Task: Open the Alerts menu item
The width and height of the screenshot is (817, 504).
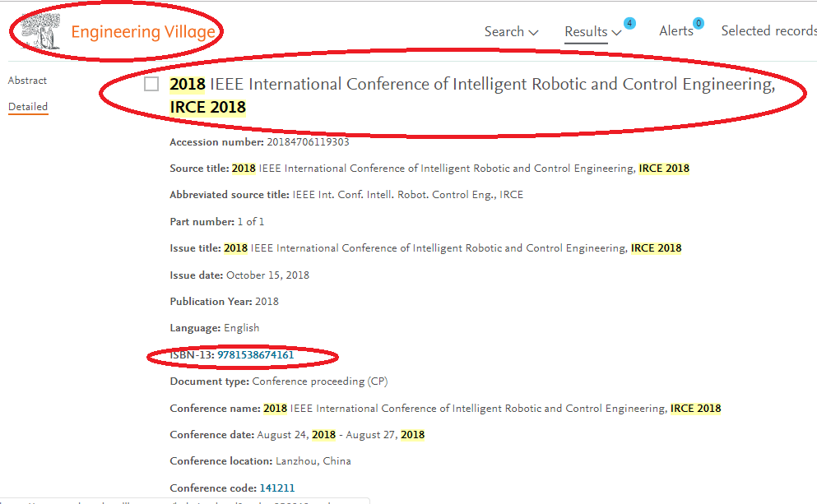Action: 675,31
